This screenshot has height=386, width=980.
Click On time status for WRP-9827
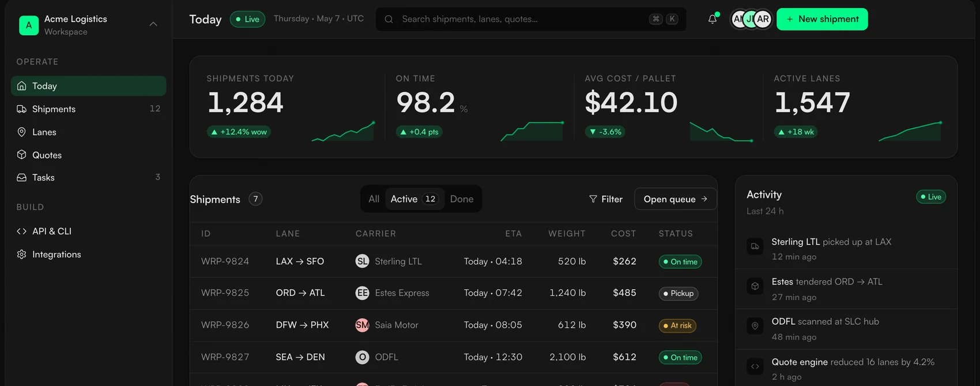pos(680,358)
